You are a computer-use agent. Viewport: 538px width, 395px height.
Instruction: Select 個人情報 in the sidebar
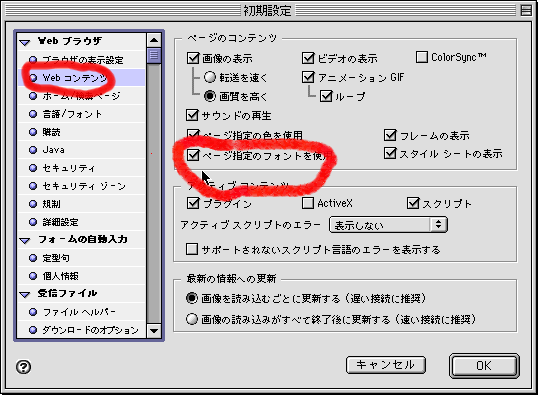[x=81, y=276]
